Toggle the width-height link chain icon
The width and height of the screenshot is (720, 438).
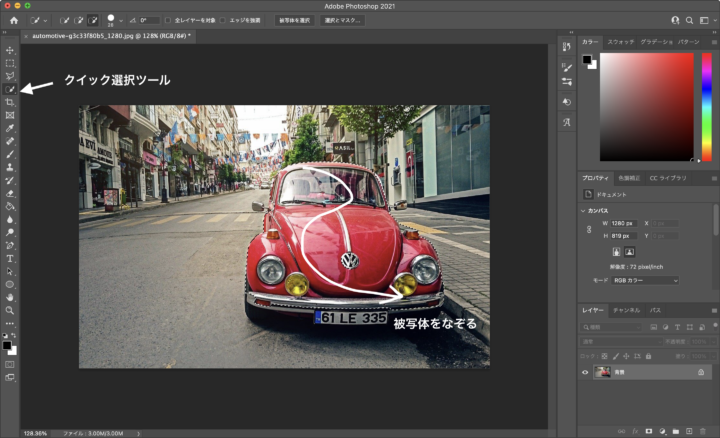click(589, 229)
